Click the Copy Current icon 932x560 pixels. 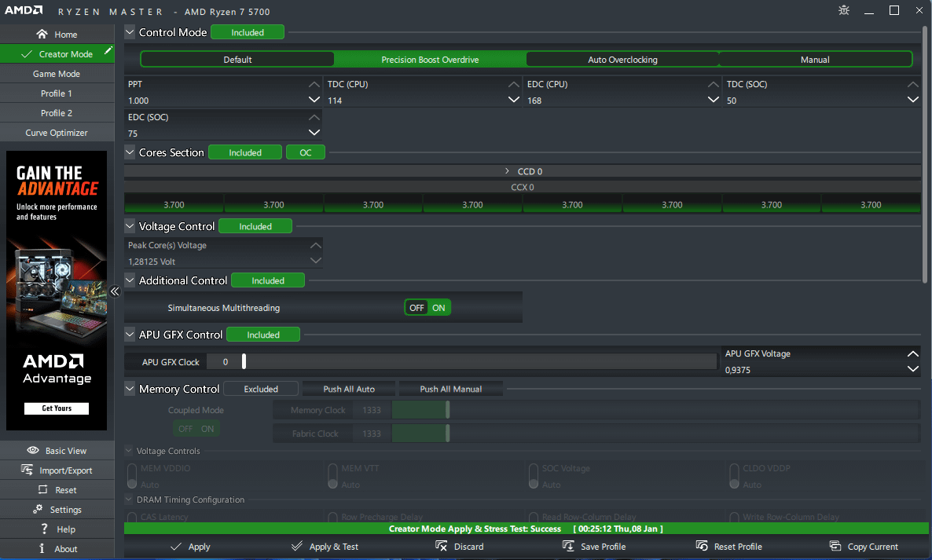pyautogui.click(x=835, y=547)
